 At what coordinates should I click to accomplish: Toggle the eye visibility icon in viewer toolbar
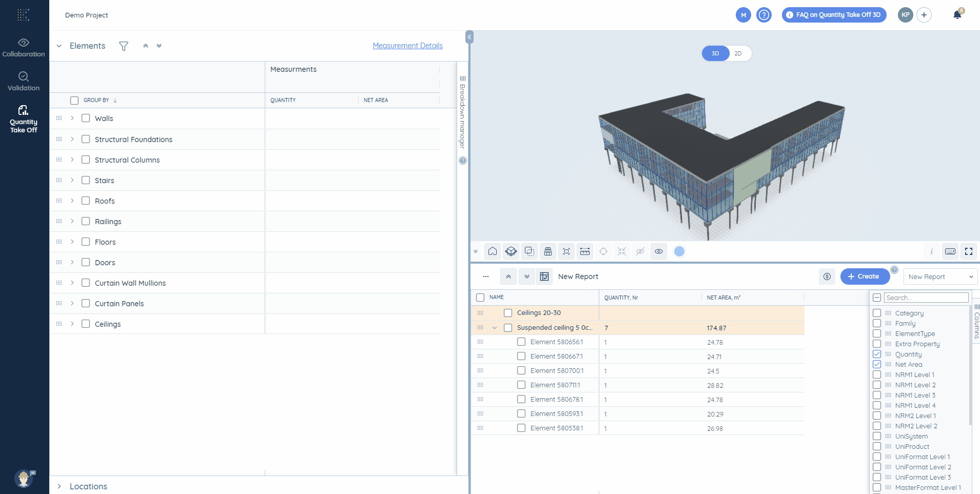pyautogui.click(x=659, y=251)
